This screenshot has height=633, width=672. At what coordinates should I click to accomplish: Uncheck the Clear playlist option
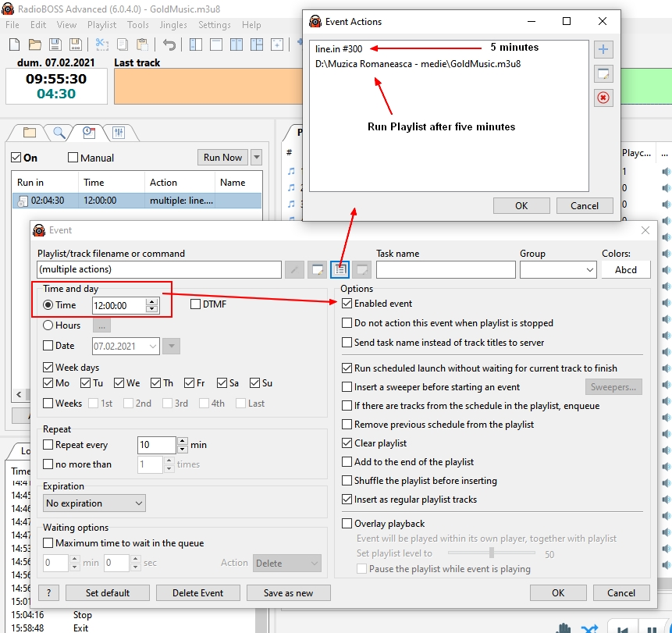pos(347,443)
